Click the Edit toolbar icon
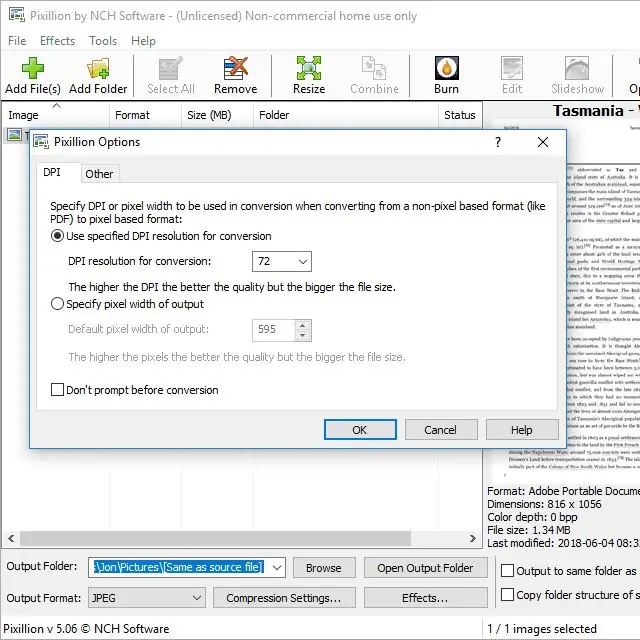640x640 pixels. (512, 76)
